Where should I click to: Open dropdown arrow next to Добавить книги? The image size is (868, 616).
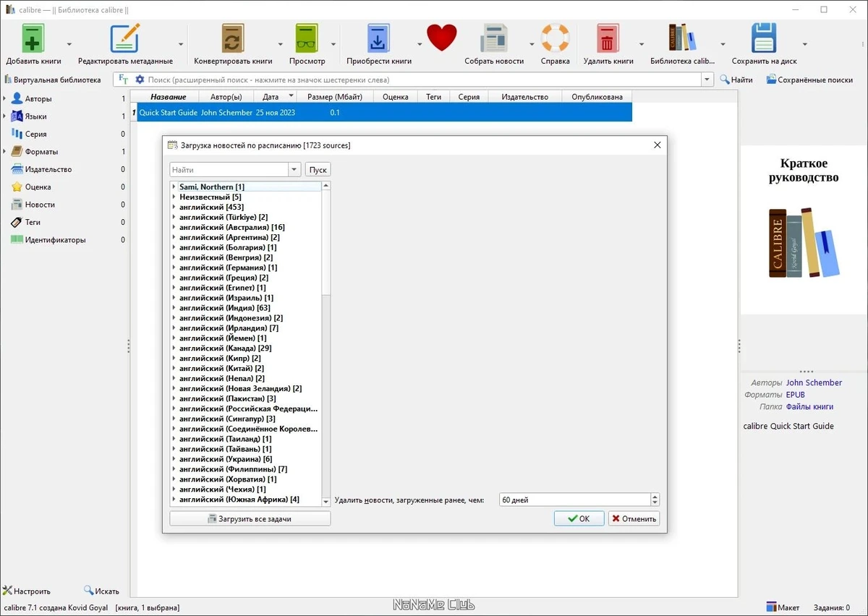[x=69, y=44]
